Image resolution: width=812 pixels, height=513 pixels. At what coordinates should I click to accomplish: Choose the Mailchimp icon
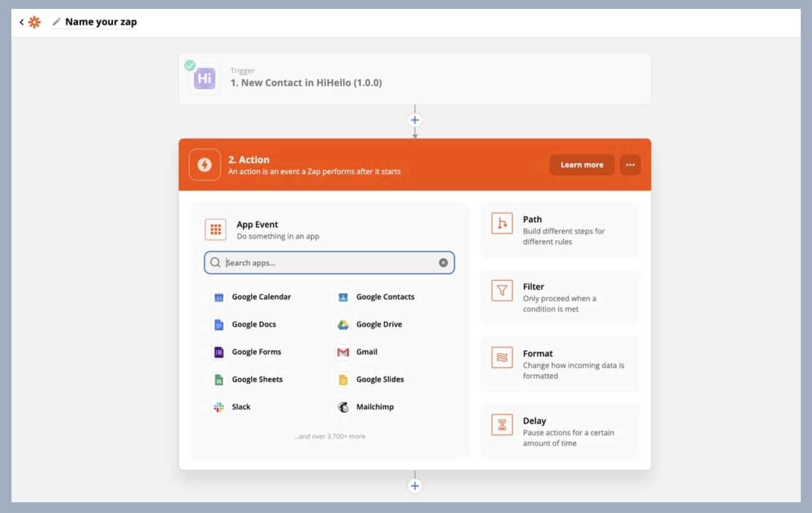point(343,407)
